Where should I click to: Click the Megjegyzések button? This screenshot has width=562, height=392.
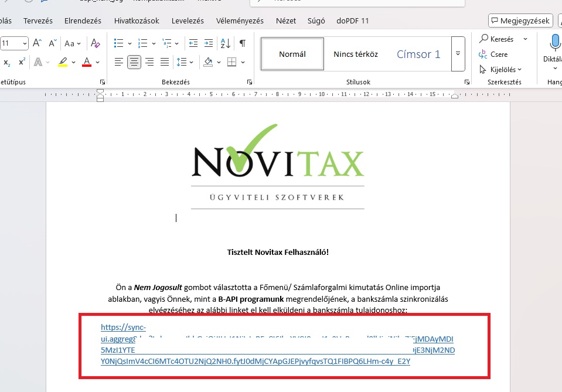[520, 21]
